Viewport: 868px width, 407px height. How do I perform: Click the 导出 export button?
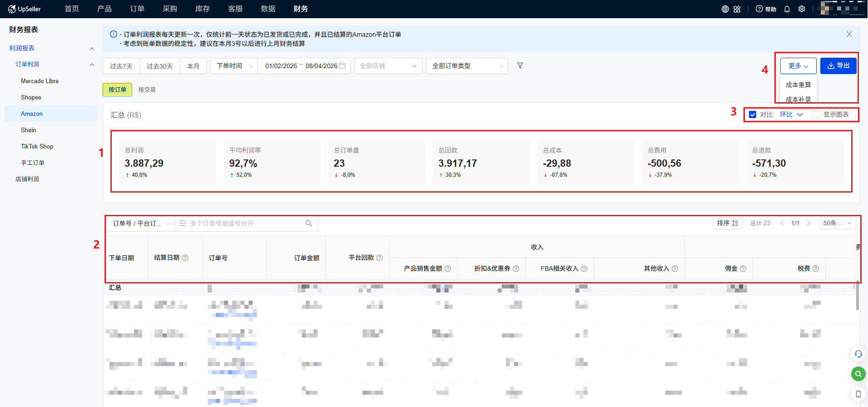tap(838, 66)
